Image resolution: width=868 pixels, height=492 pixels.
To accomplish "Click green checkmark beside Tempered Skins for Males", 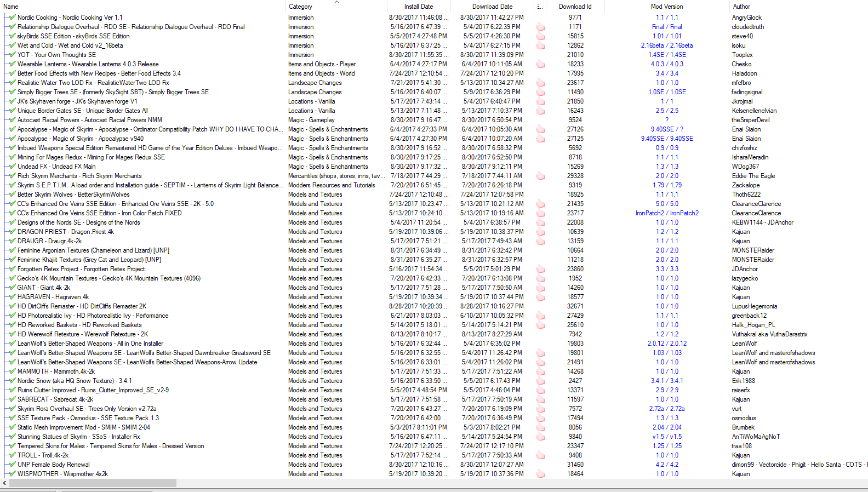I will [12, 446].
